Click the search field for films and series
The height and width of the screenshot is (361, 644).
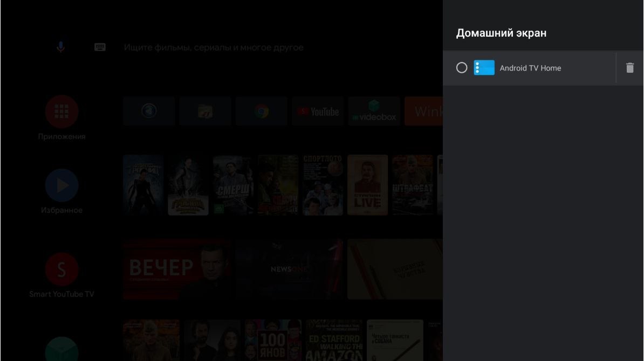pos(214,47)
